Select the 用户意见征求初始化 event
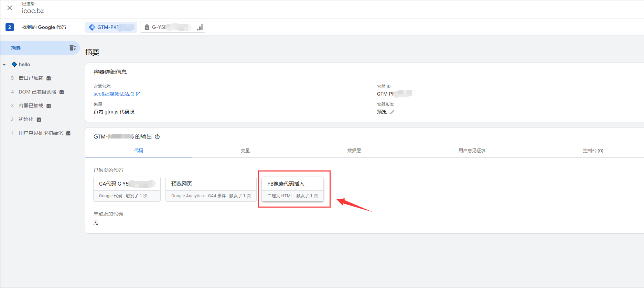Image resolution: width=644 pixels, height=288 pixels. coord(41,133)
